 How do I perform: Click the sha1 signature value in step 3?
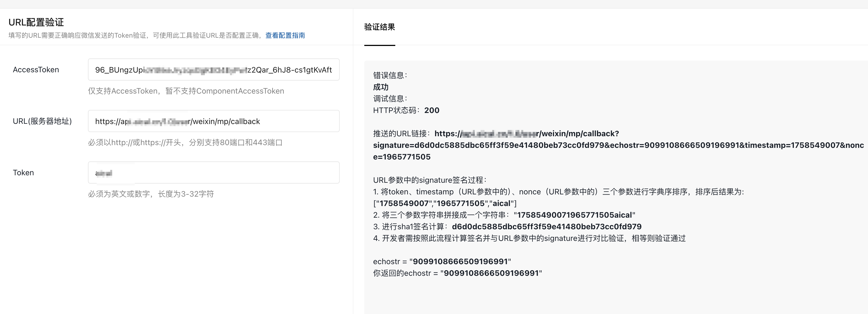(x=546, y=227)
